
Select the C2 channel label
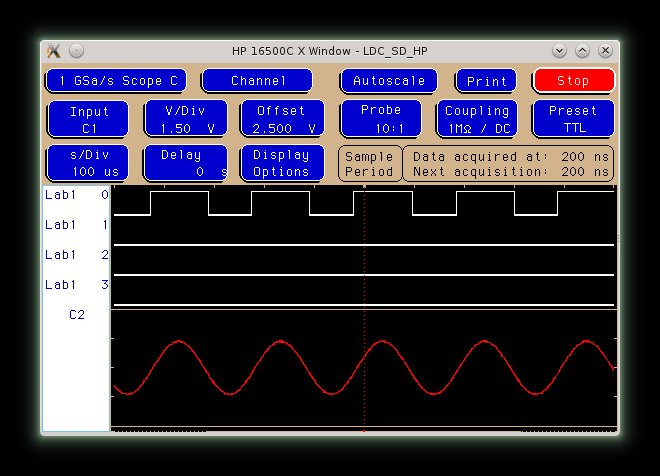click(x=77, y=315)
